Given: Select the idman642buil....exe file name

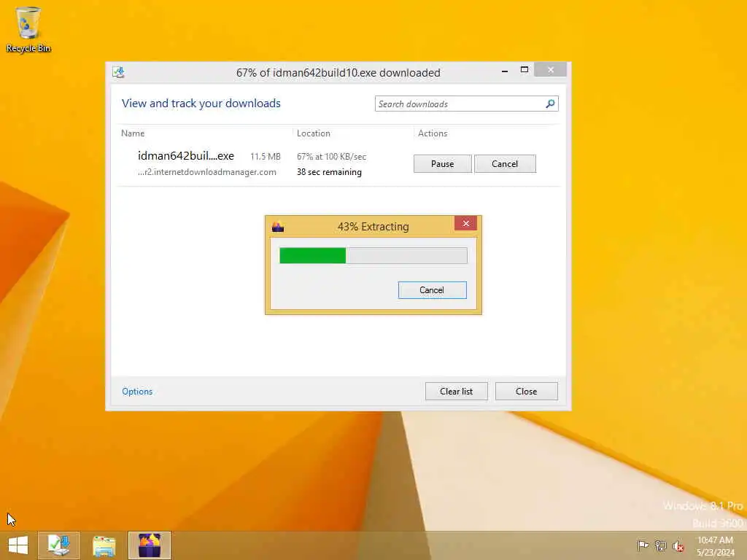Looking at the screenshot, I should pyautogui.click(x=186, y=156).
